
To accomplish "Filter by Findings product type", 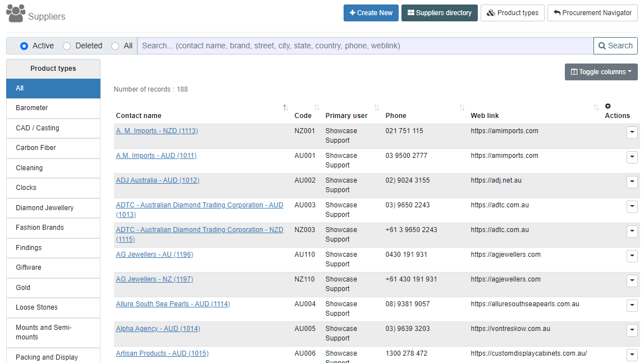I will click(53, 248).
